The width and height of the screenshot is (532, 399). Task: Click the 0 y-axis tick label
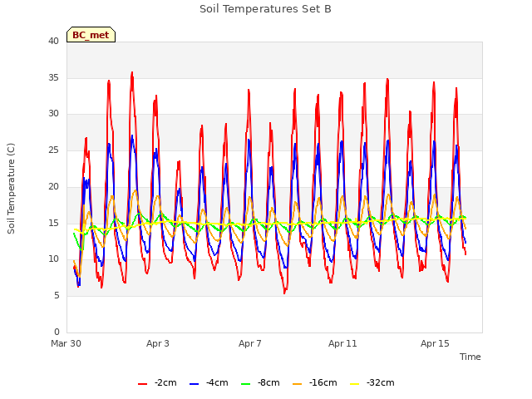[x=57, y=332]
